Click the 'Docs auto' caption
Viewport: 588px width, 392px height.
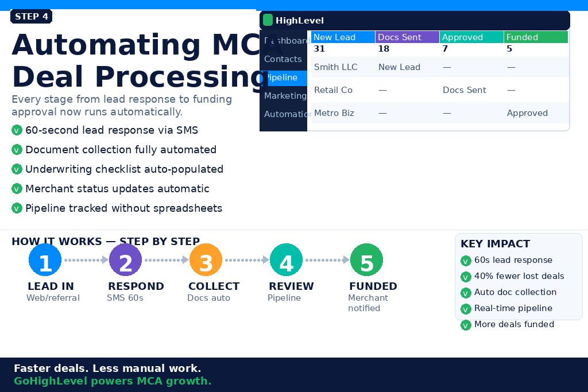[208, 298]
